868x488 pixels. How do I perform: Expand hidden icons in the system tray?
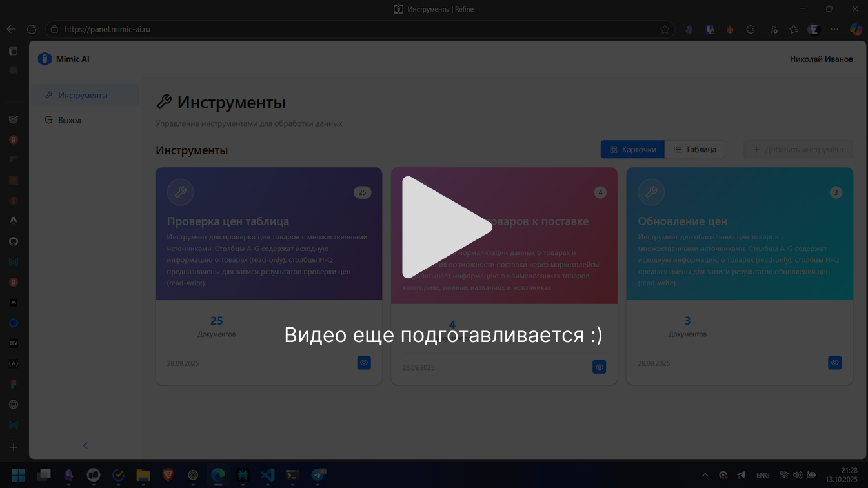point(705,475)
